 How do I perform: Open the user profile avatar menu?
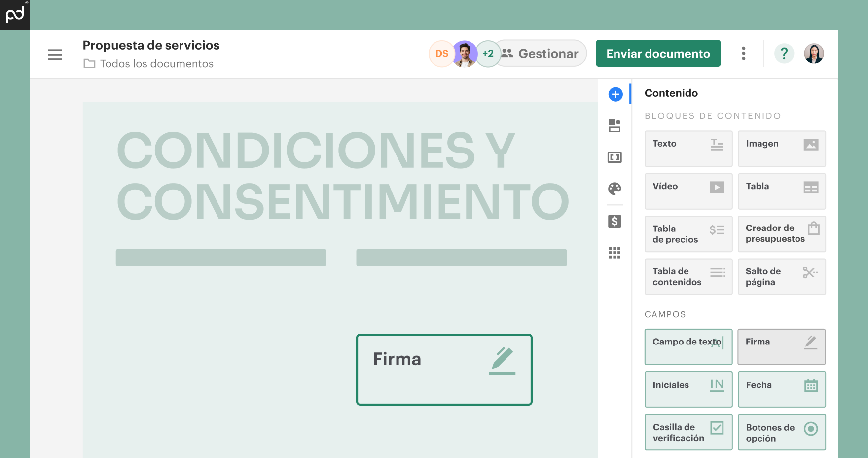[x=814, y=53]
